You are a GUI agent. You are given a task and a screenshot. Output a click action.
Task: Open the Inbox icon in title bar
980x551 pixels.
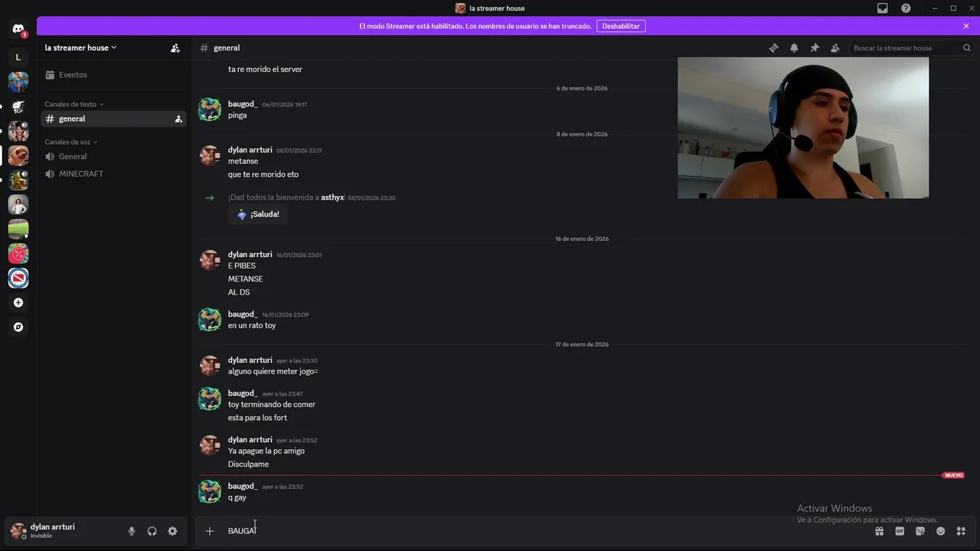(883, 8)
